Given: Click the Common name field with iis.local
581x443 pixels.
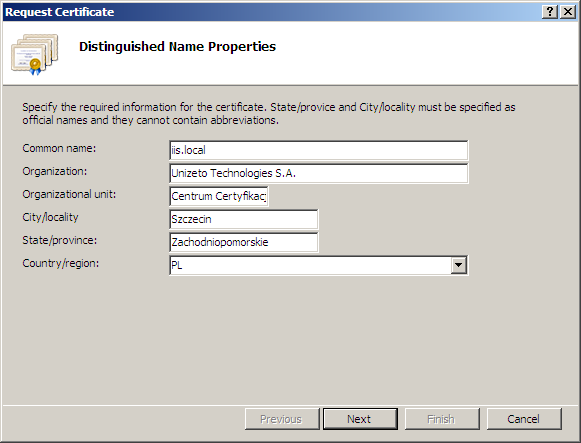Looking at the screenshot, I should pyautogui.click(x=319, y=150).
